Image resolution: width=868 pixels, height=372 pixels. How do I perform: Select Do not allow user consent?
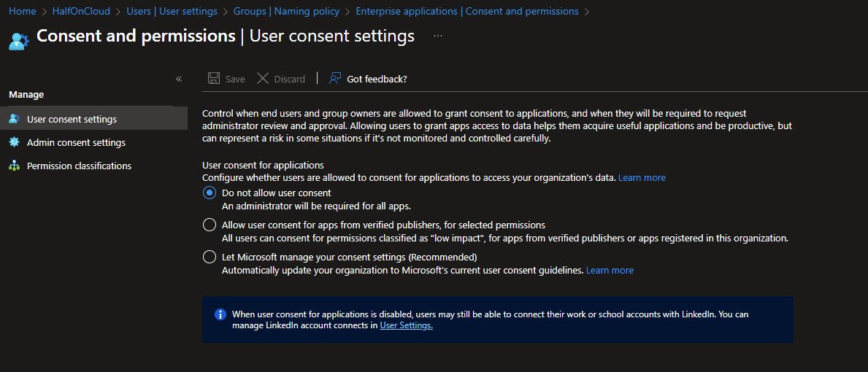[210, 193]
